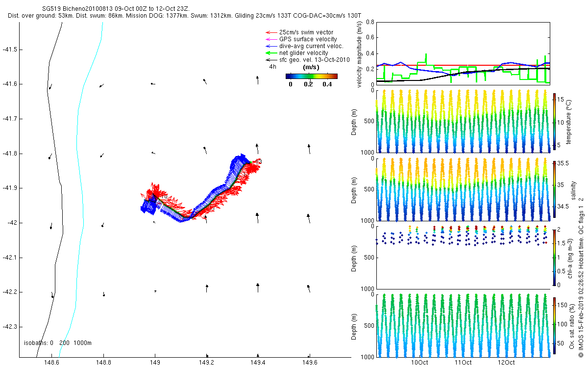Viewport: 588px width, 368px height.
Task: Click the '35.5' salinity colorbar tick
Action: pos(563,163)
